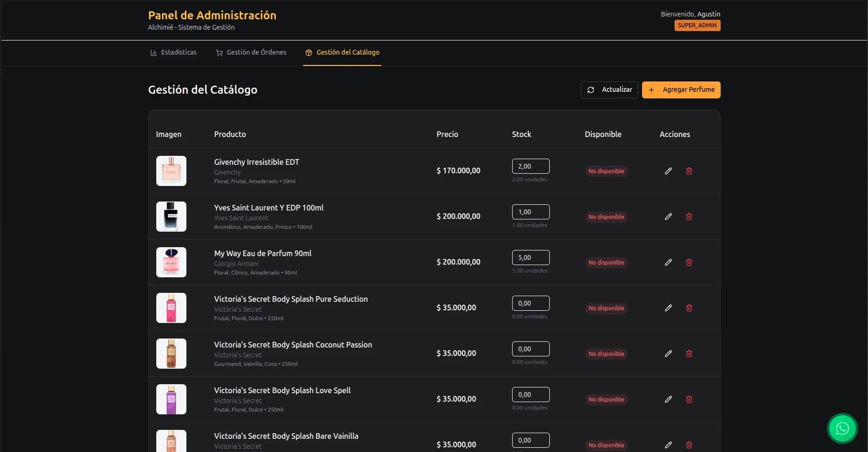This screenshot has width=868, height=452.
Task: Open the Estadísticas tab
Action: pyautogui.click(x=173, y=52)
